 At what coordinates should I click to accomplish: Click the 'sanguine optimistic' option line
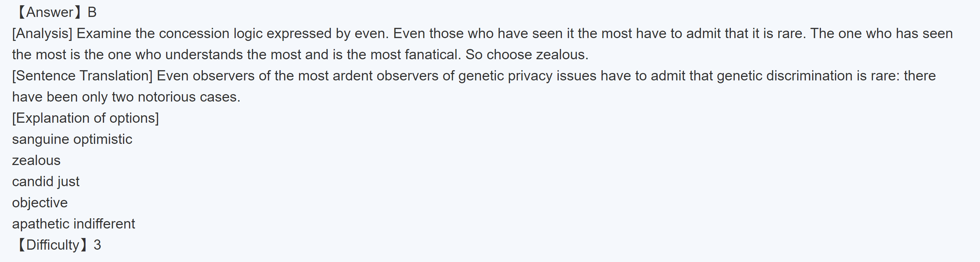(72, 139)
